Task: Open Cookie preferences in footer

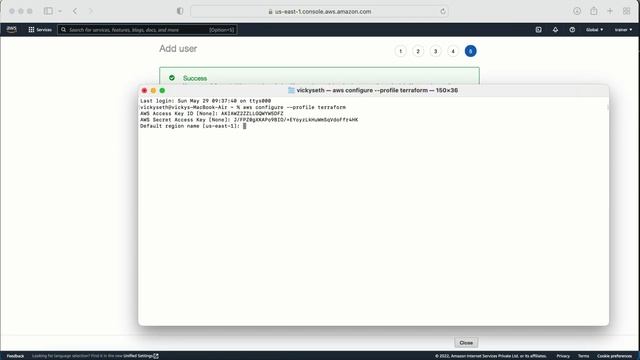Action: [614, 356]
